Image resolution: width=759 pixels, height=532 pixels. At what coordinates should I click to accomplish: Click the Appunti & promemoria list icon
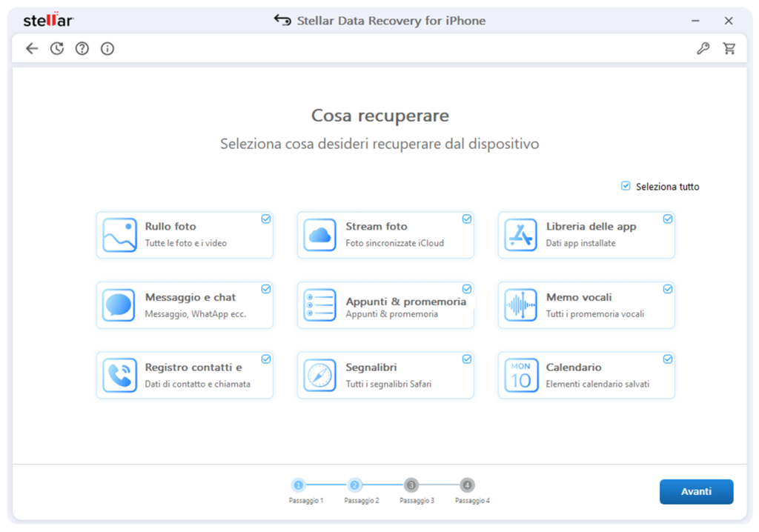319,305
